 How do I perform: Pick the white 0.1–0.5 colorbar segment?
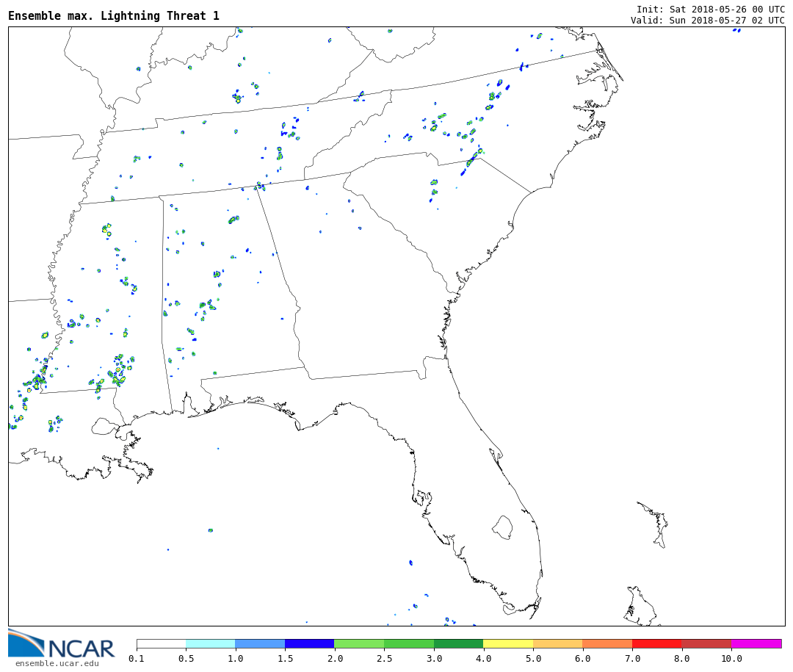coord(162,643)
